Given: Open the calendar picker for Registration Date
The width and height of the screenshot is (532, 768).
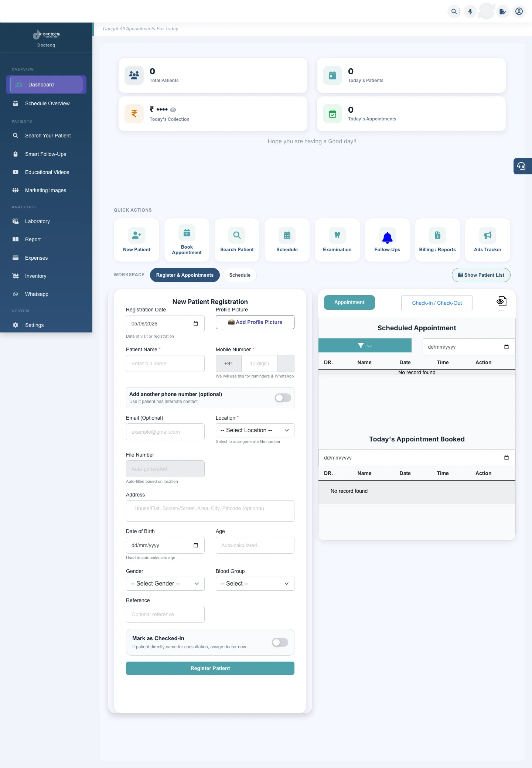Looking at the screenshot, I should [196, 324].
